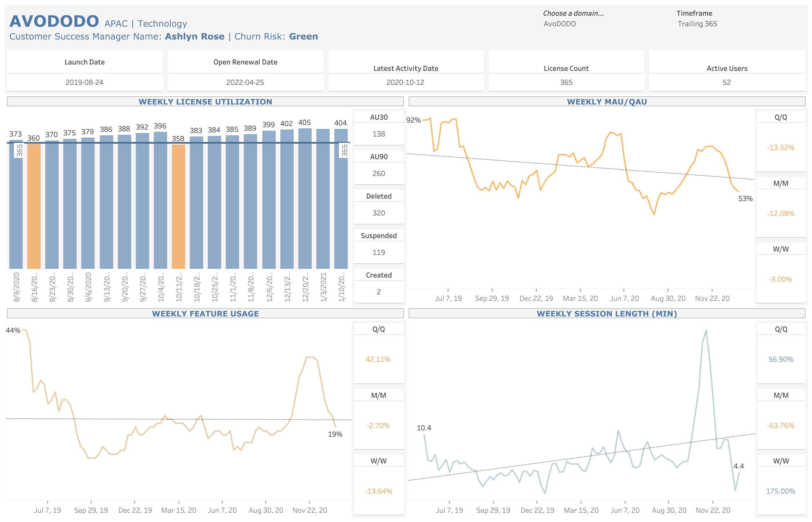Click the AU30 value 138
812x522 pixels.
tap(379, 134)
